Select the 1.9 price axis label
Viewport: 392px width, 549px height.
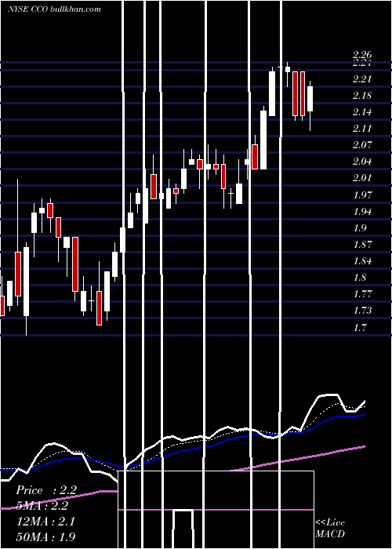360,228
